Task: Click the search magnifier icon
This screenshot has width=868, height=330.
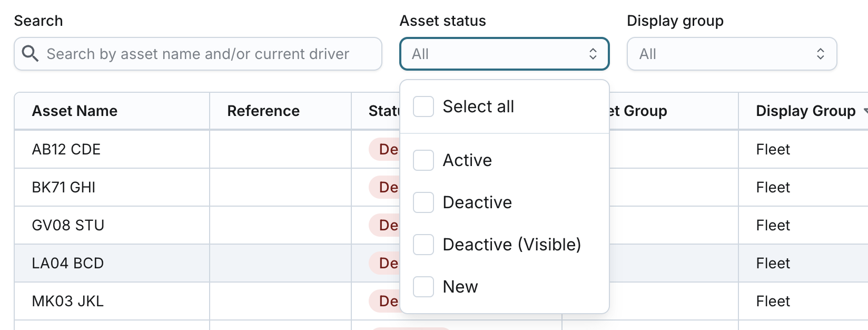Action: click(30, 54)
